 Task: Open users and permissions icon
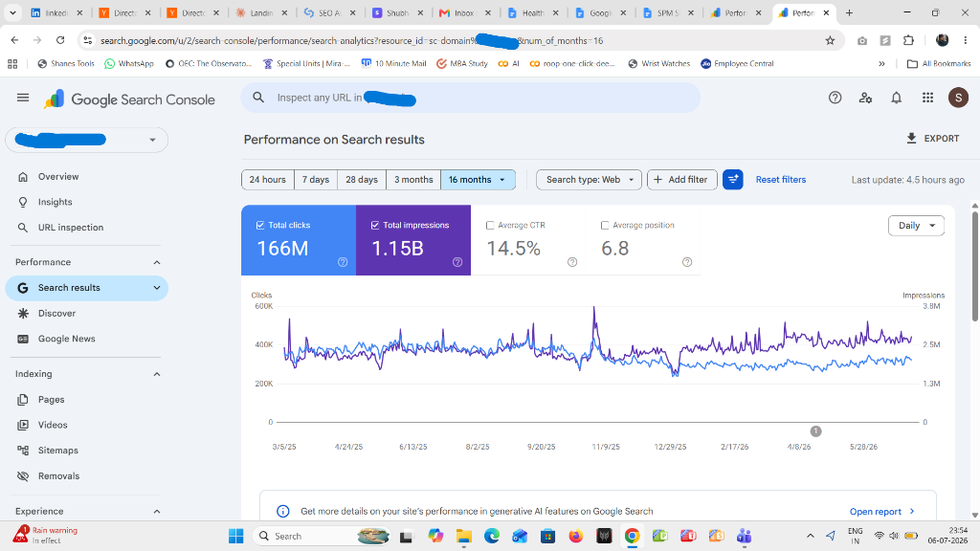tap(865, 98)
